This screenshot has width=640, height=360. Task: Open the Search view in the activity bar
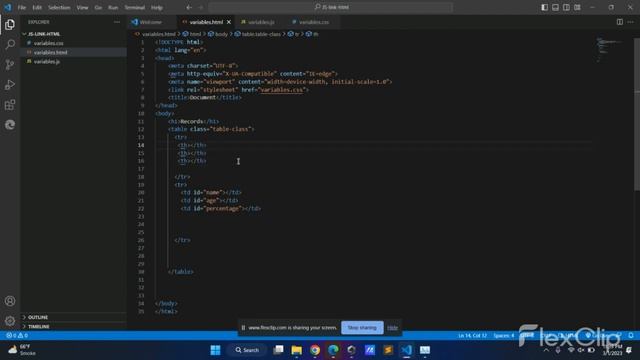(10, 44)
